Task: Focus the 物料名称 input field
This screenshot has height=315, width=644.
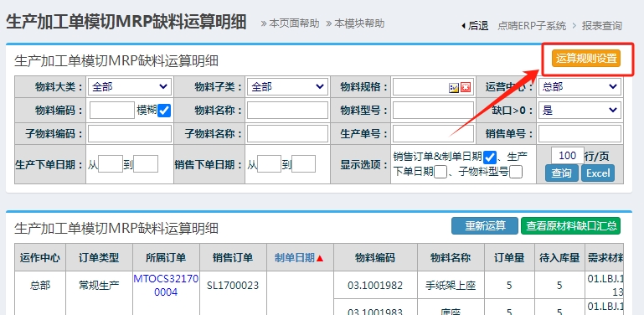Action: [287, 110]
